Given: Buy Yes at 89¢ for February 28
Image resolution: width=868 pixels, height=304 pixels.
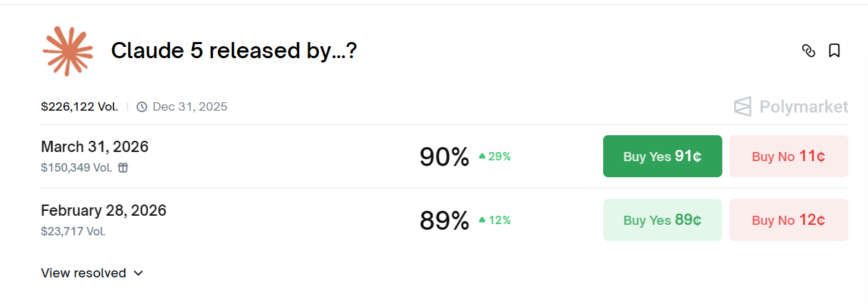Looking at the screenshot, I should 663,220.
